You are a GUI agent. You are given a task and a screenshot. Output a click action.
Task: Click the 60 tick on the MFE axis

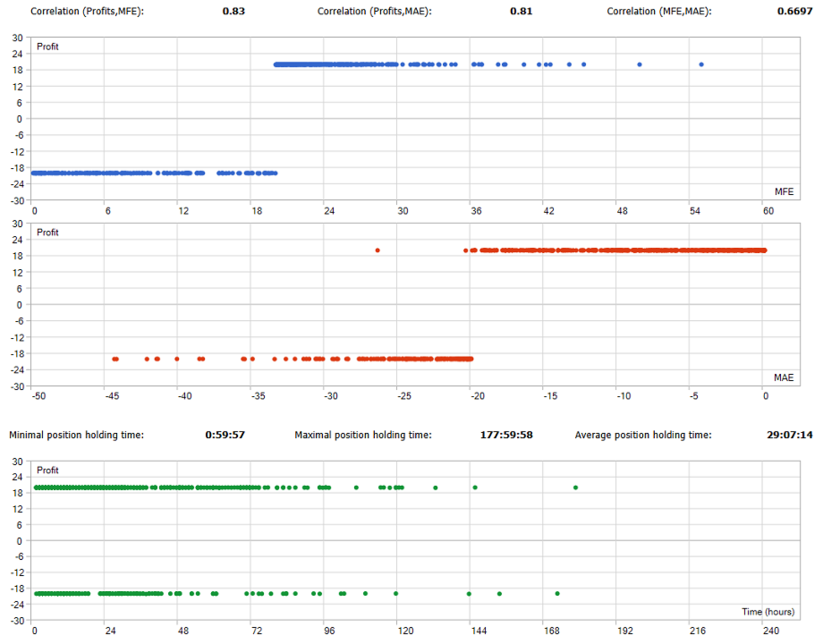[x=768, y=210]
